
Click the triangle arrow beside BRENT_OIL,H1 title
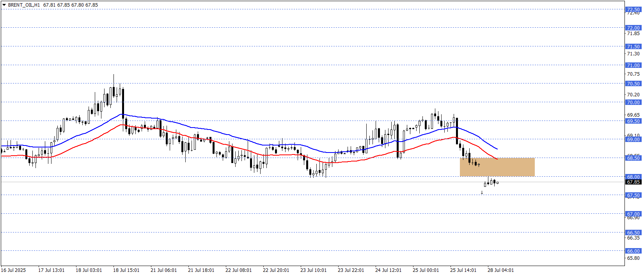[x=4, y=5]
